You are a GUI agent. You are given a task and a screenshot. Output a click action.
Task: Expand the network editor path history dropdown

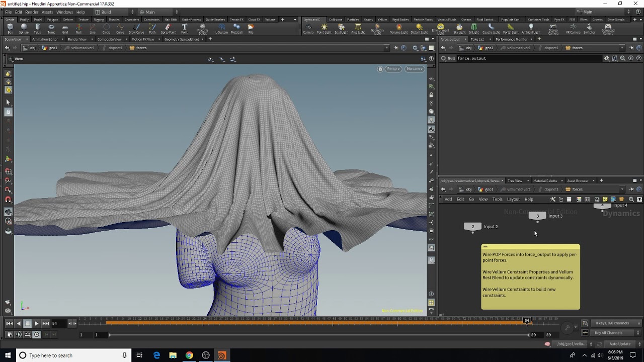[622, 189]
